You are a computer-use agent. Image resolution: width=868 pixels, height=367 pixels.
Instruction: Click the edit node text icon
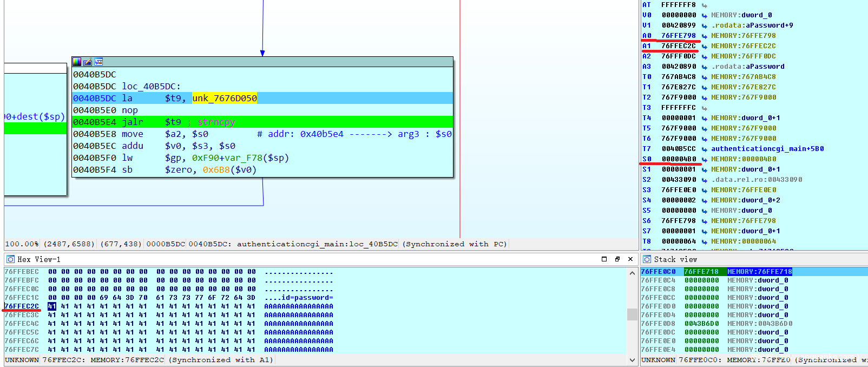pos(88,62)
